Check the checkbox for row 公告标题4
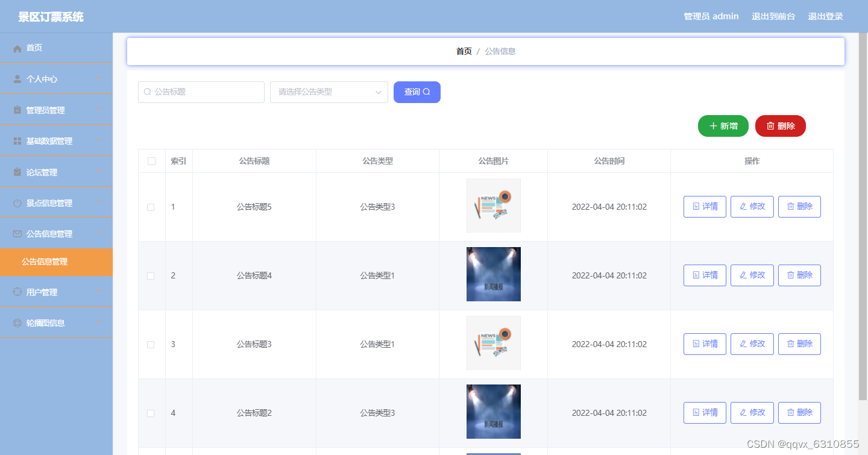The width and height of the screenshot is (868, 455). coord(151,276)
